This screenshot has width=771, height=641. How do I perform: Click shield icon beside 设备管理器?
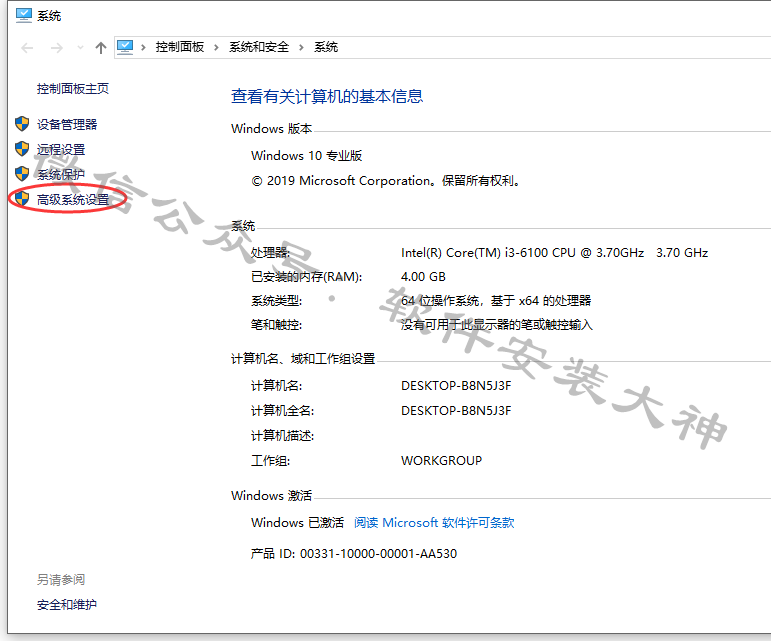pos(22,124)
